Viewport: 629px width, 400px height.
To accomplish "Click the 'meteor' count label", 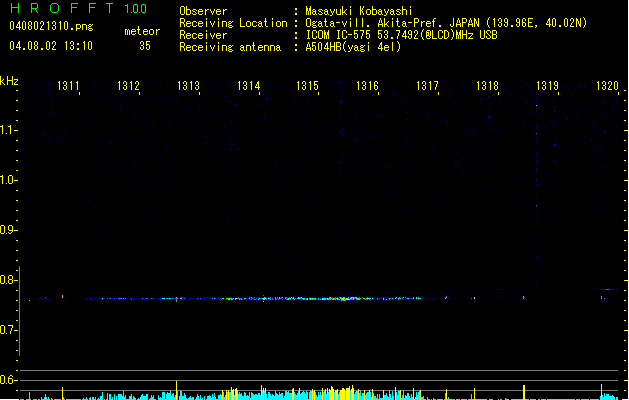I will [142, 31].
